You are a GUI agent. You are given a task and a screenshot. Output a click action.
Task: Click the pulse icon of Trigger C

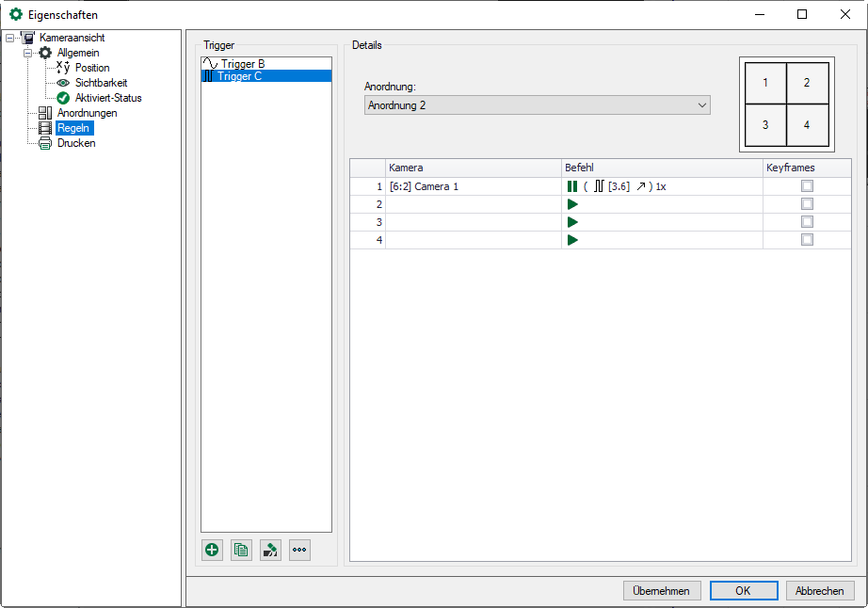[208, 76]
